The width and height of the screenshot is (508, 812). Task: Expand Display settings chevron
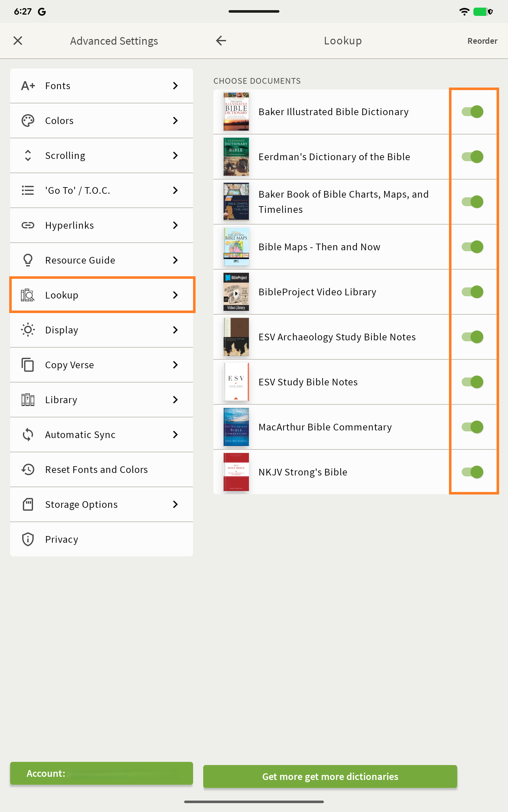175,330
